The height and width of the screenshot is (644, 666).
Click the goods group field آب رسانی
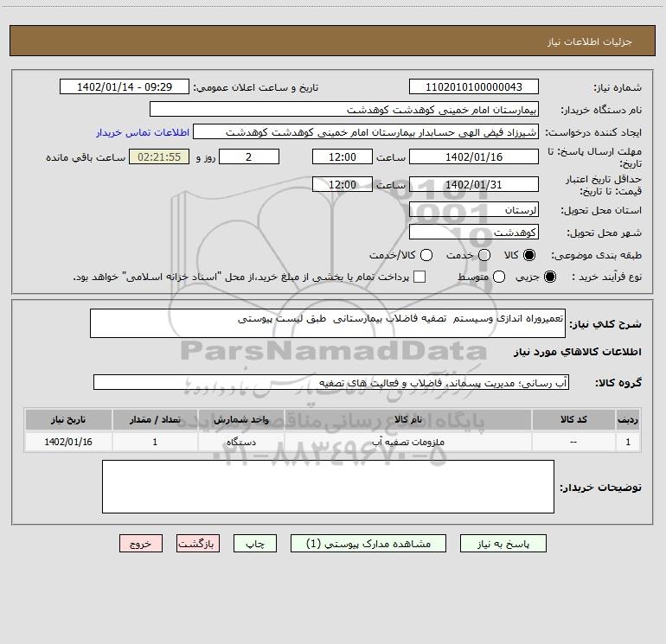pos(331,382)
